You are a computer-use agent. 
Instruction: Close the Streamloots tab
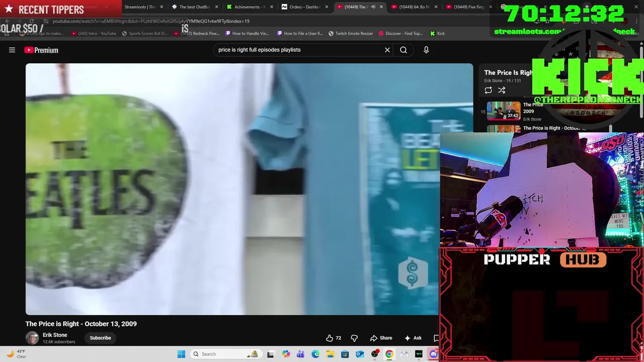coord(162,7)
